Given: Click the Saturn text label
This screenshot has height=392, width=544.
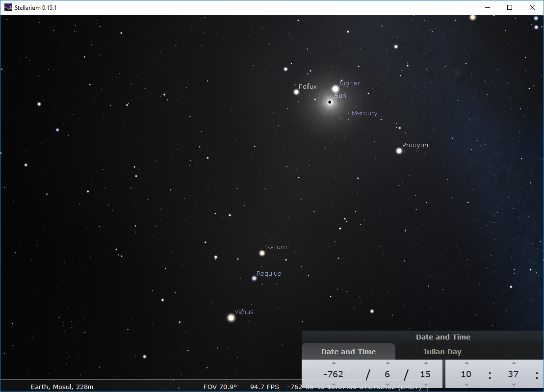Looking at the screenshot, I should pyautogui.click(x=276, y=247).
